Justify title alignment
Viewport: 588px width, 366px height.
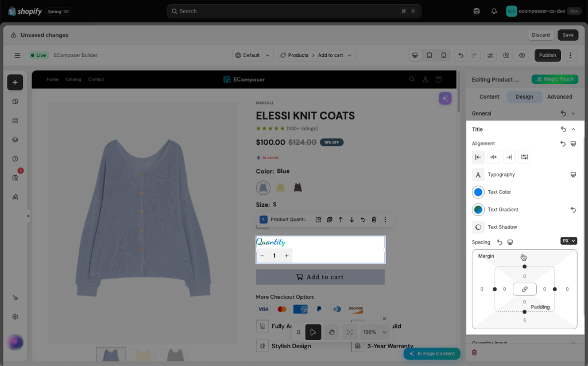(525, 157)
